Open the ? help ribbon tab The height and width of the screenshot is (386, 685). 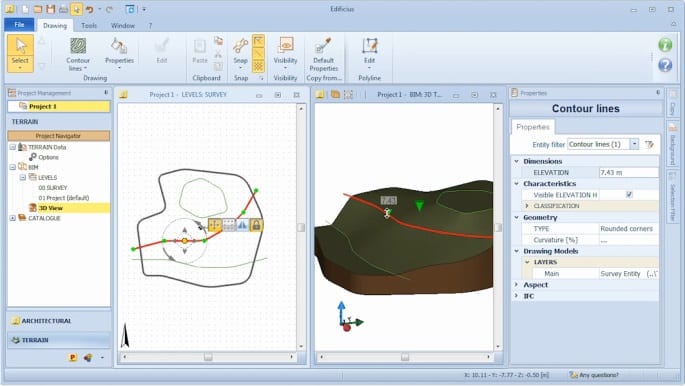[x=150, y=26]
